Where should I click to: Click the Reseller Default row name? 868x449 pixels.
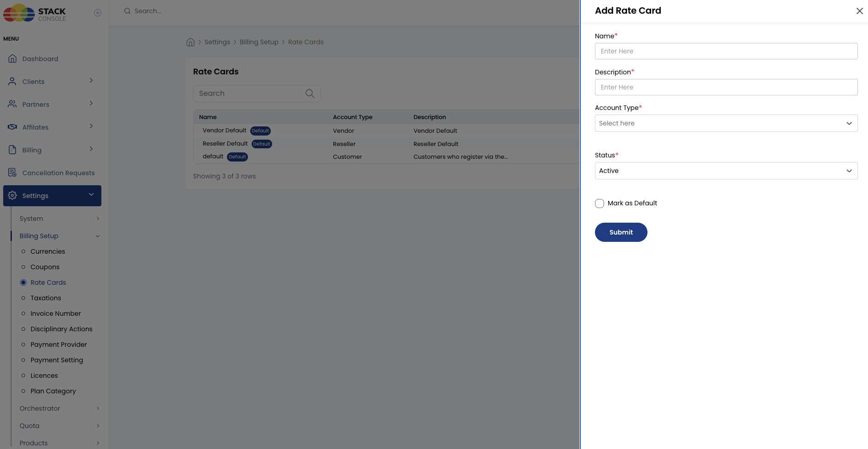[225, 144]
